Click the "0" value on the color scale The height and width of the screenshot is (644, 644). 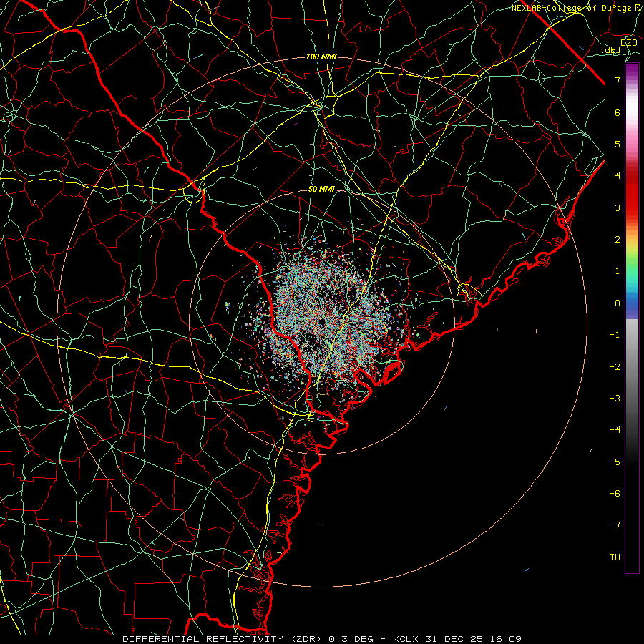pyautogui.click(x=618, y=303)
